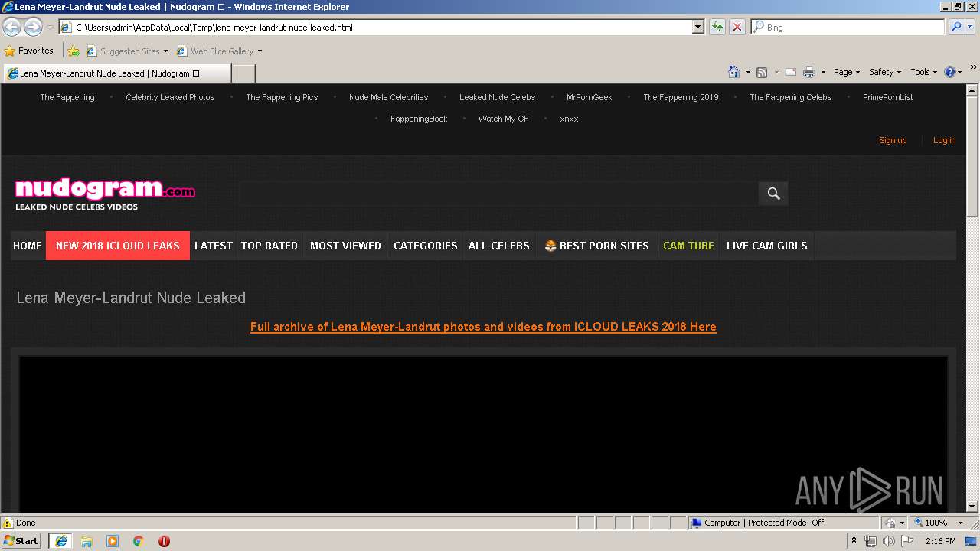Print the page using printer icon
The height and width of the screenshot is (551, 980).
[x=809, y=72]
